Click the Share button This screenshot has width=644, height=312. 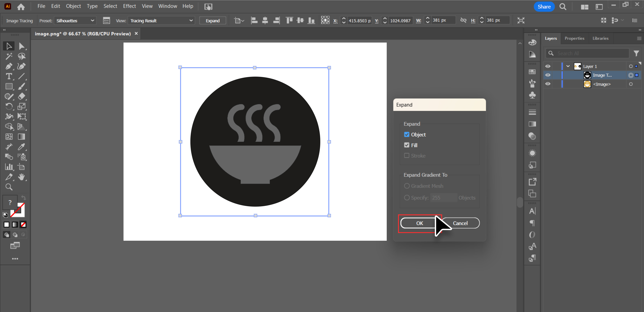[x=544, y=7]
